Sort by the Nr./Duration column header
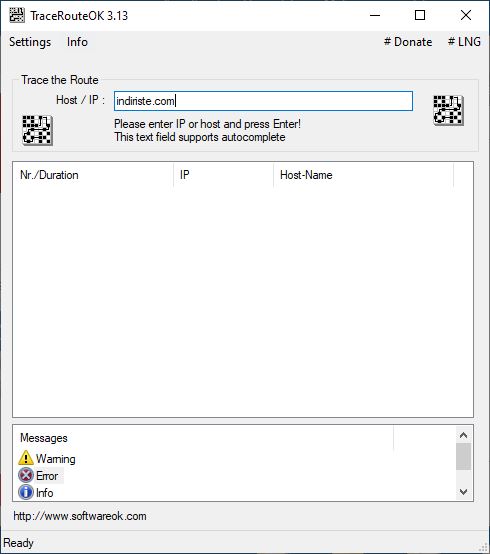490x554 pixels. pos(93,175)
